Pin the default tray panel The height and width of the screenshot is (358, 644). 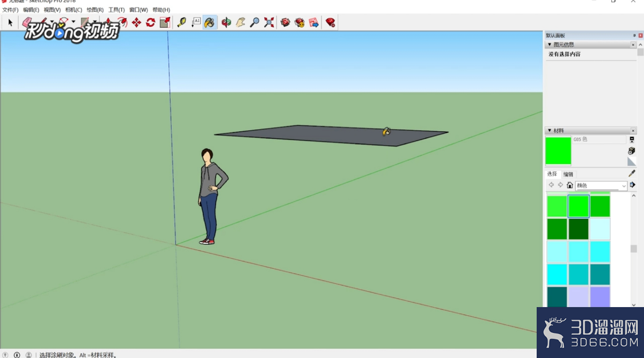tap(634, 35)
